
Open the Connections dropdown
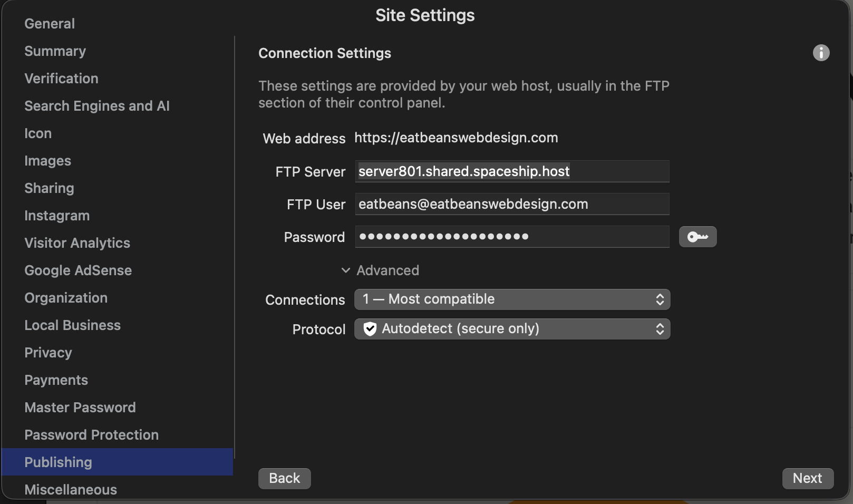512,299
